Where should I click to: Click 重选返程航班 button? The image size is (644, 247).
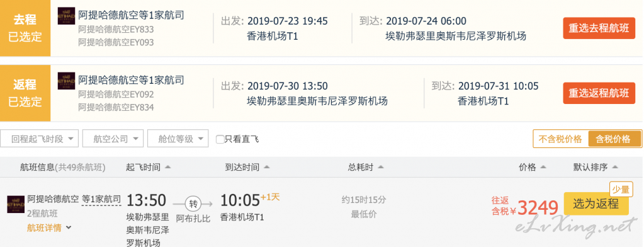(599, 93)
